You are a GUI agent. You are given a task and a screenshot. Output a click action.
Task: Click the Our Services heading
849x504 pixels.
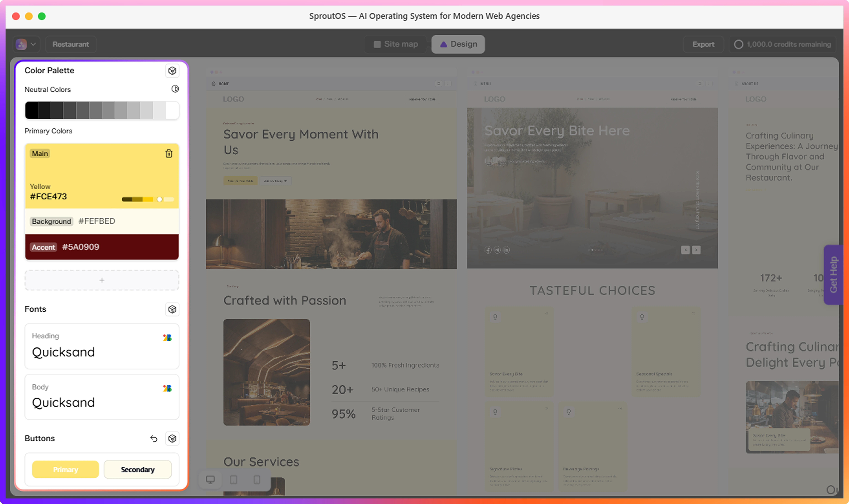(261, 462)
